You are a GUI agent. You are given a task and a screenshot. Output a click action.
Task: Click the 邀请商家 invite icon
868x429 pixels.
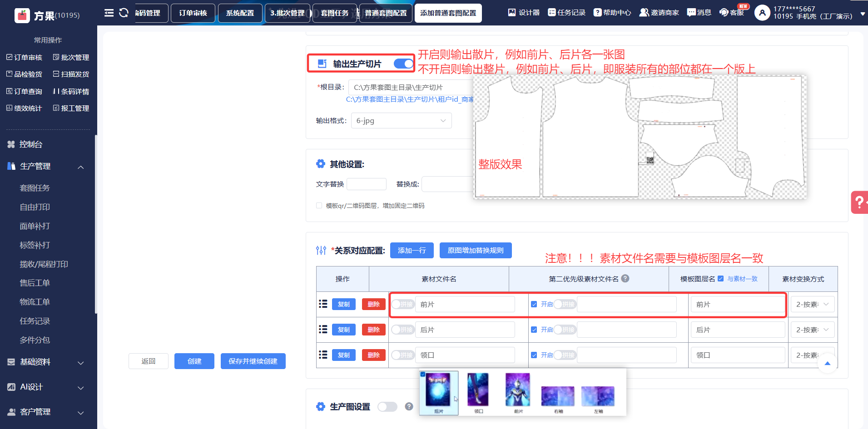click(x=644, y=13)
